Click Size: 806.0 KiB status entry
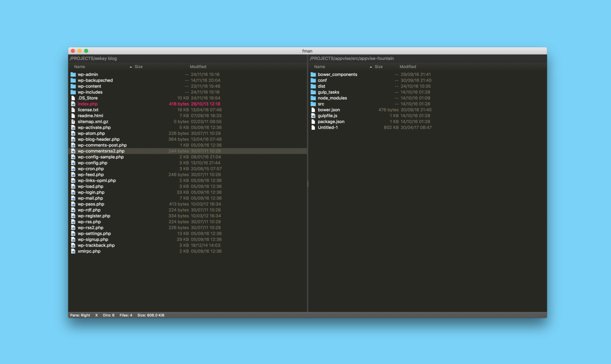The image size is (611, 364). [151, 315]
